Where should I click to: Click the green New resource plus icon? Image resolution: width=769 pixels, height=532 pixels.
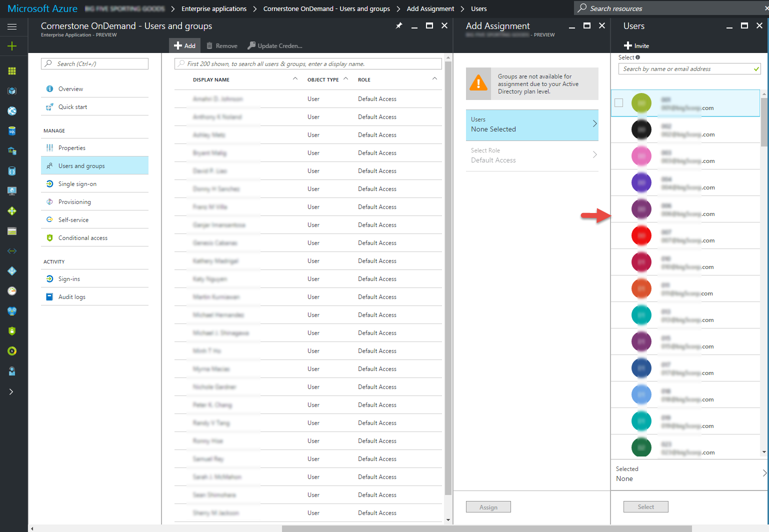coord(12,46)
